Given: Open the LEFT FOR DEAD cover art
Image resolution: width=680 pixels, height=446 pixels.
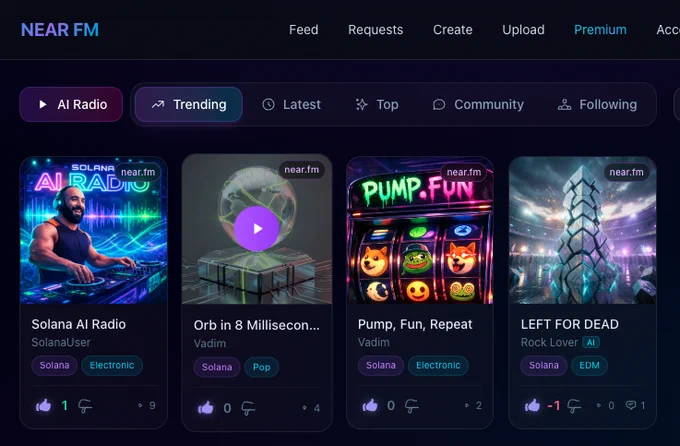Looking at the screenshot, I should pos(582,230).
